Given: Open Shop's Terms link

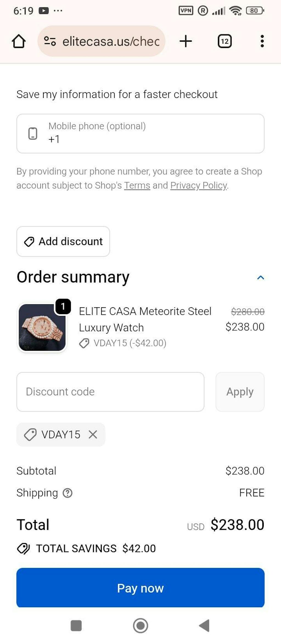Looking at the screenshot, I should point(137,185).
